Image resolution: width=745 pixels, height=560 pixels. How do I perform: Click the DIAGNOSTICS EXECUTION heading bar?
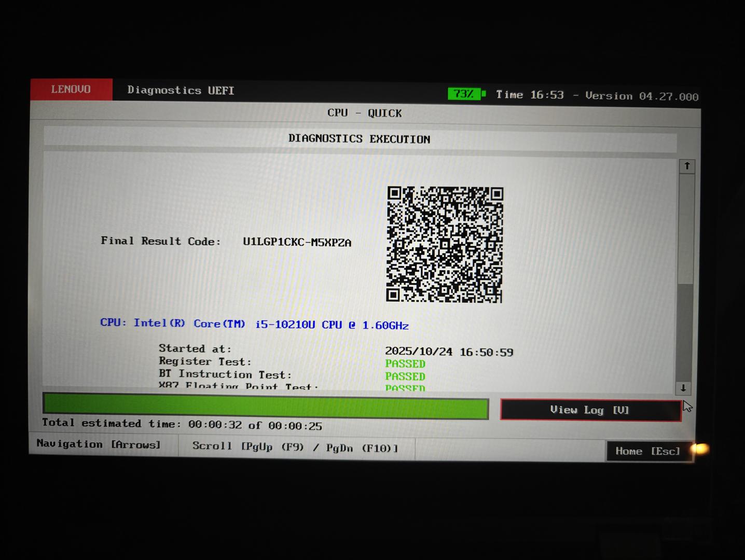[x=360, y=139]
